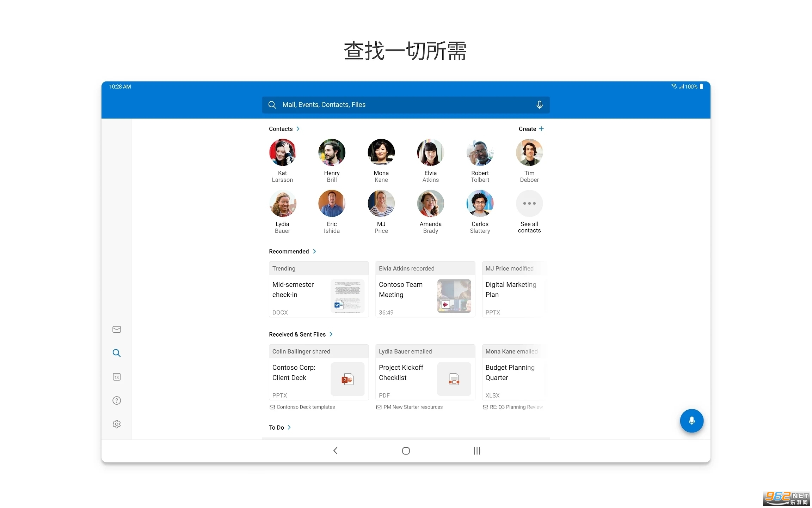Open the Mail icon in sidebar
This screenshot has width=812, height=508.
click(117, 329)
